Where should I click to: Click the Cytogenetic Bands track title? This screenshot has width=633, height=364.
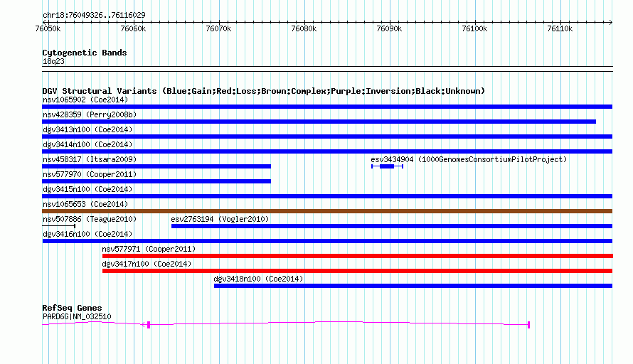85,53
